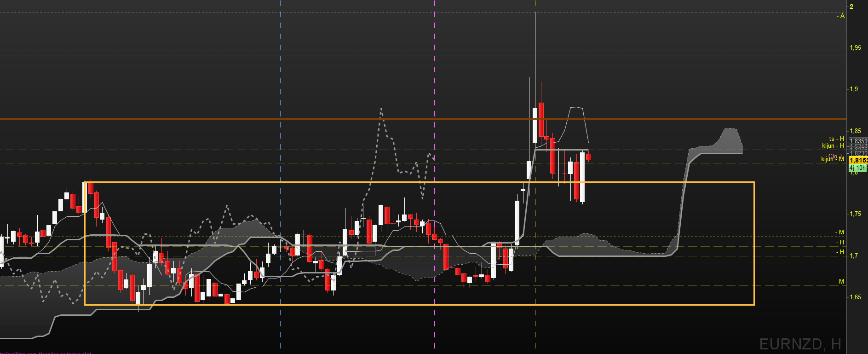The height and width of the screenshot is (354, 868).
Task: Click the 1,7 price axis label
Action: click(x=854, y=256)
